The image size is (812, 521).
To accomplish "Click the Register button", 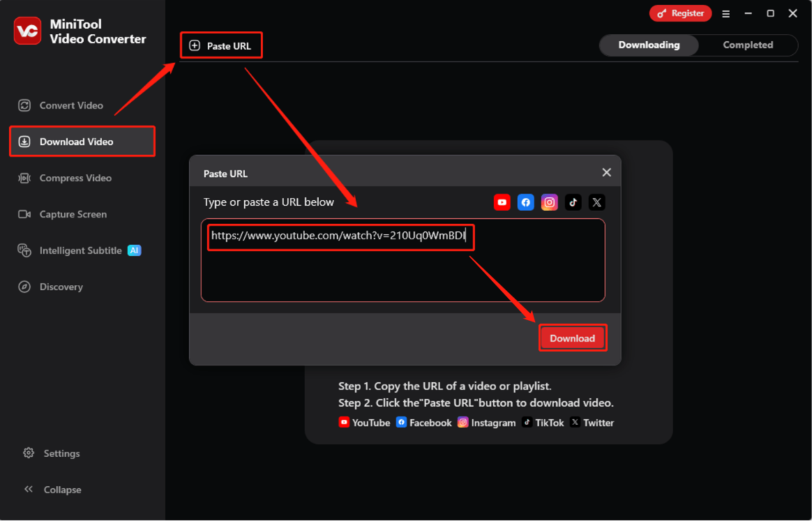I will click(680, 13).
